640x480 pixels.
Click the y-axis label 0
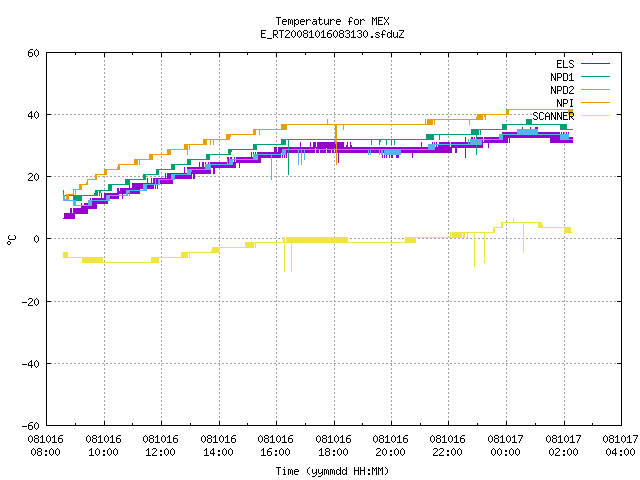click(37, 239)
